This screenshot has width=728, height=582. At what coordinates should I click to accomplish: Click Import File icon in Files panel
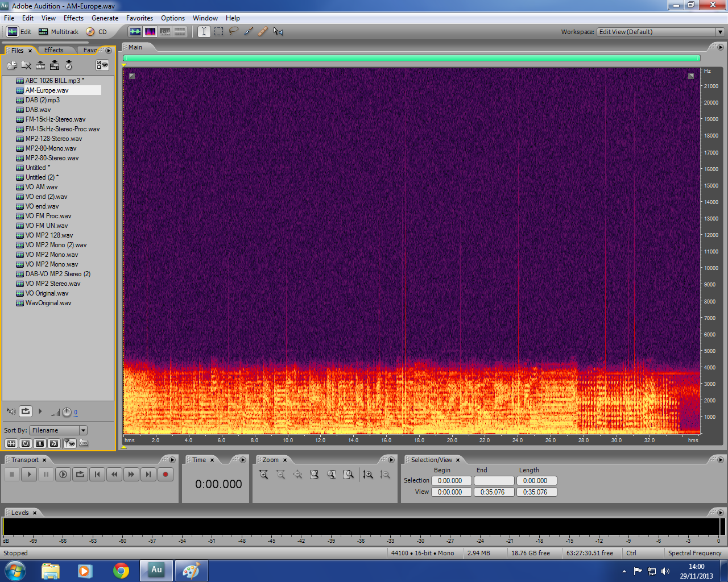point(12,65)
